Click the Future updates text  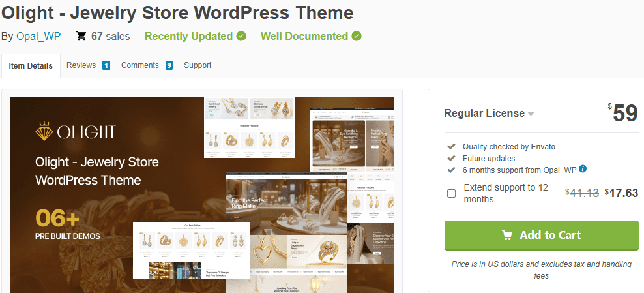coord(489,158)
